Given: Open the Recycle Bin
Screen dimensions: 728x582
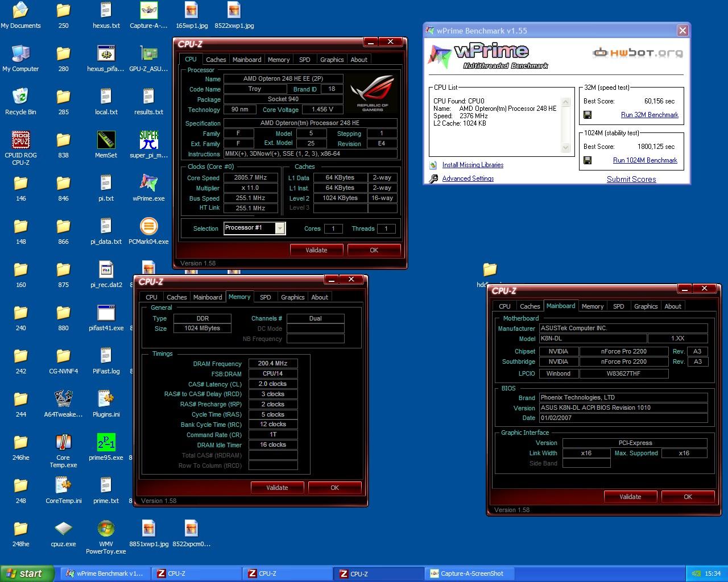Looking at the screenshot, I should point(20,97).
